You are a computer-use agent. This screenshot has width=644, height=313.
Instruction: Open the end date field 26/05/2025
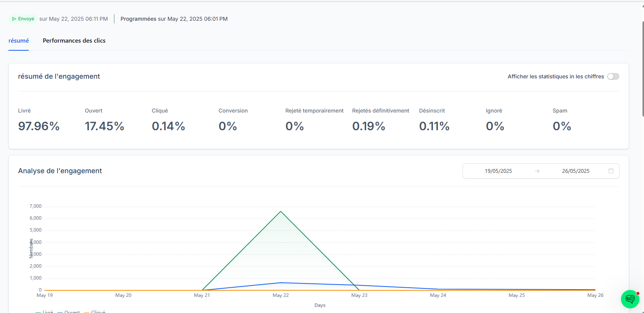(575, 171)
